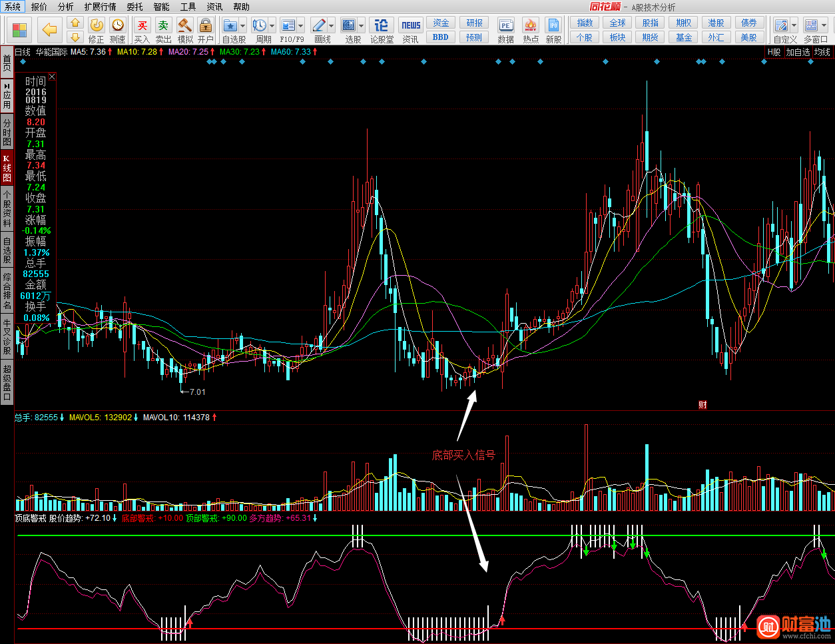The width and height of the screenshot is (835, 644).
Task: Open the F10/F9 info icon
Action: tap(288, 25)
